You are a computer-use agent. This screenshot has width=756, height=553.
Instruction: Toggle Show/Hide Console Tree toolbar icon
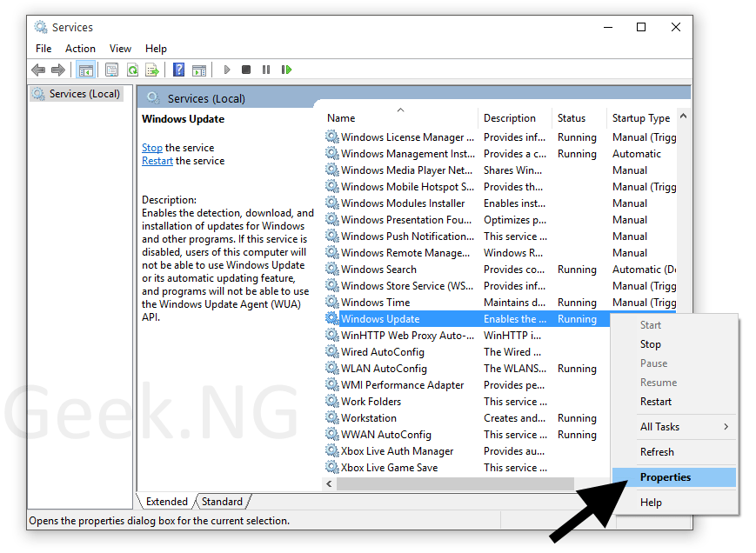(86, 70)
